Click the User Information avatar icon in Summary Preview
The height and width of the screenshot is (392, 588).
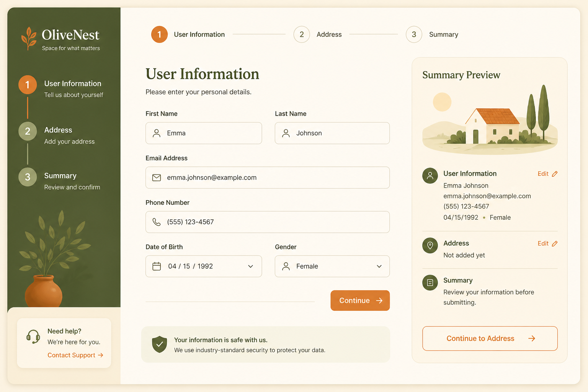[430, 176]
